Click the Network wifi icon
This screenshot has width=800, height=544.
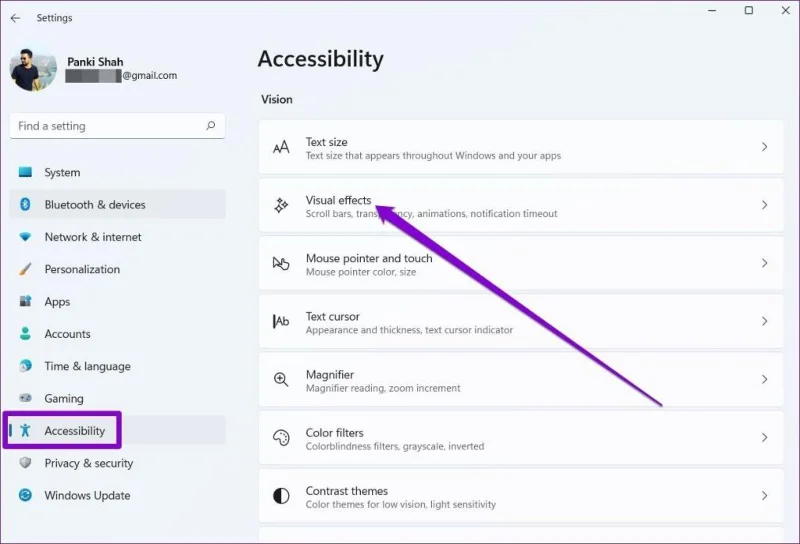pos(25,237)
